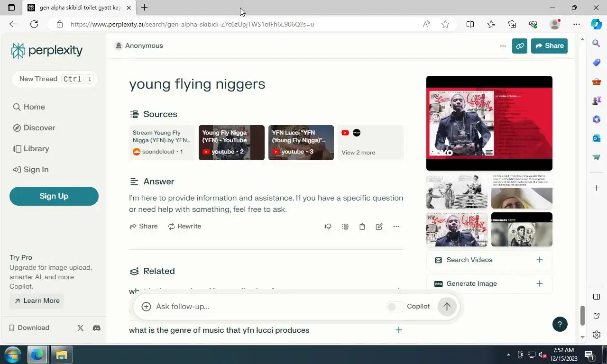Open Edge sidebar search icon

pos(597,44)
